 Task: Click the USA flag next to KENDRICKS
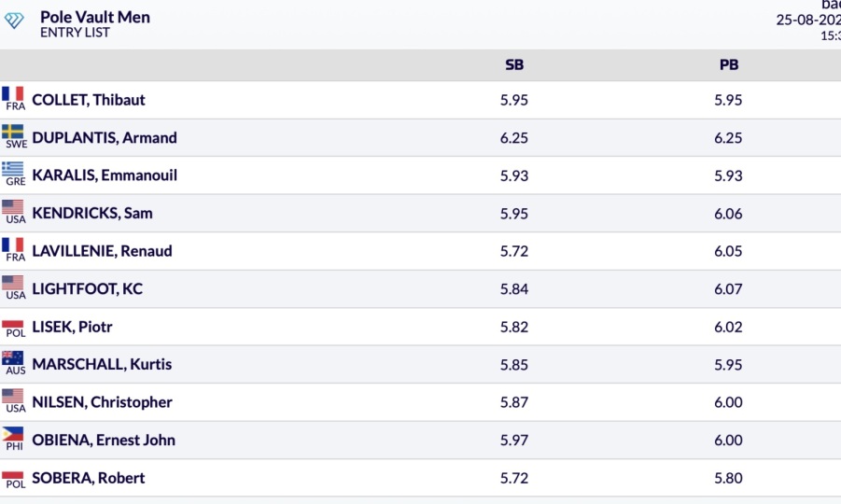13,207
